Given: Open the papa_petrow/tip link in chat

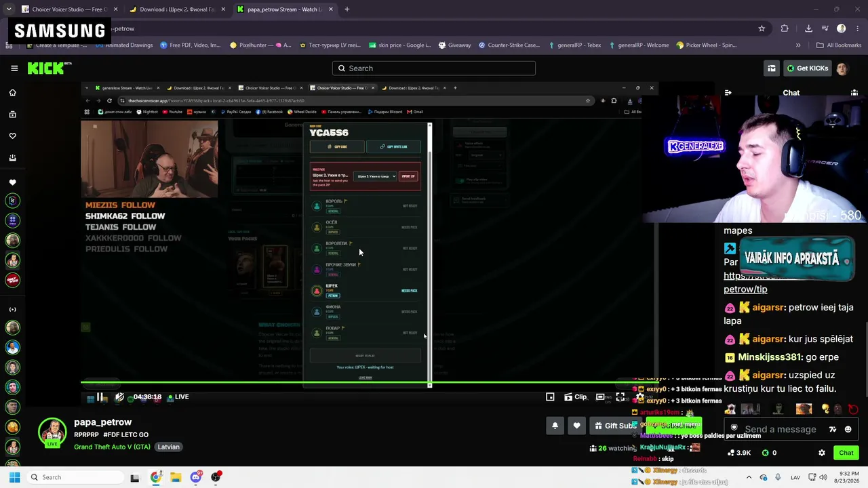Looking at the screenshot, I should click(x=745, y=289).
